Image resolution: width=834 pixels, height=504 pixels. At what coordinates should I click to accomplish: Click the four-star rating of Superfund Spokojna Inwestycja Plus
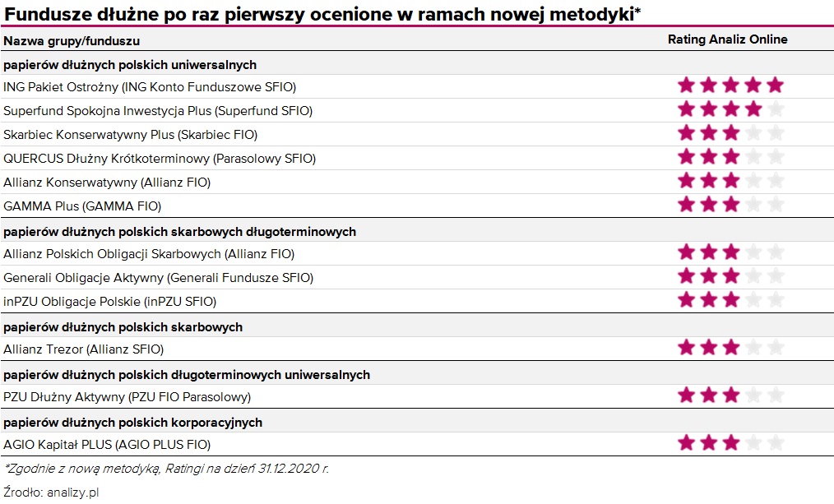pos(731,109)
